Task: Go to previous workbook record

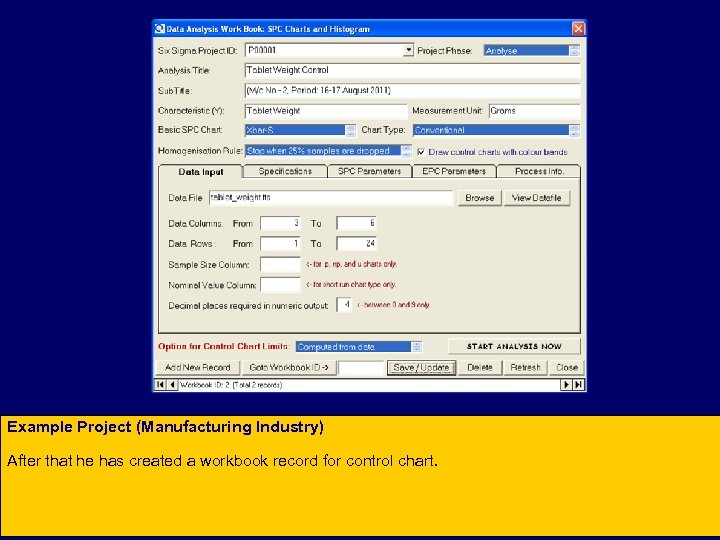Action: (x=172, y=385)
